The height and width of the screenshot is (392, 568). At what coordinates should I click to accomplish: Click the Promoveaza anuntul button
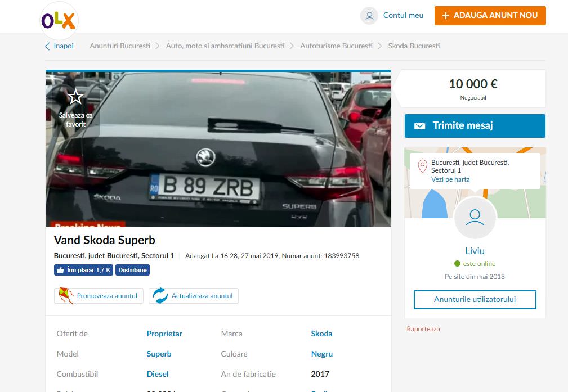[99, 296]
